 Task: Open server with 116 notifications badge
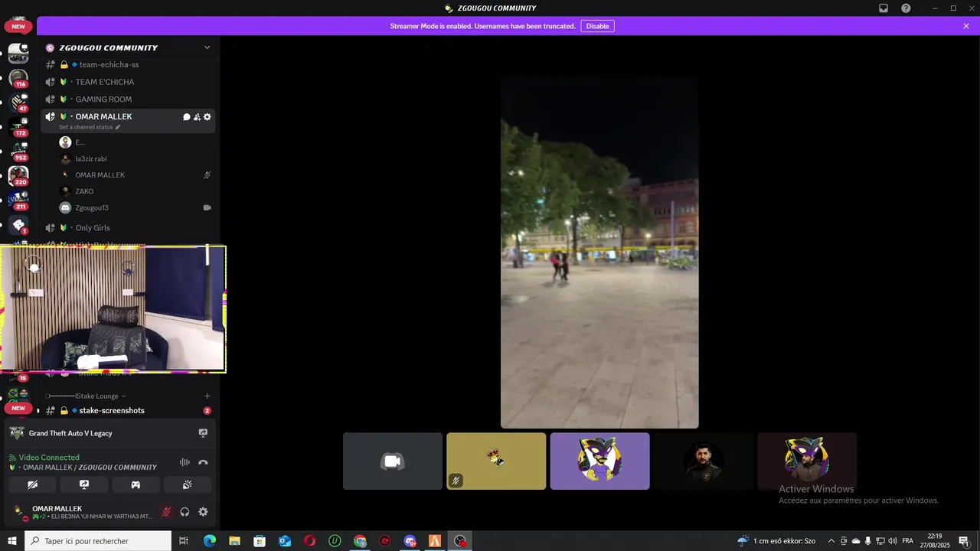18,77
